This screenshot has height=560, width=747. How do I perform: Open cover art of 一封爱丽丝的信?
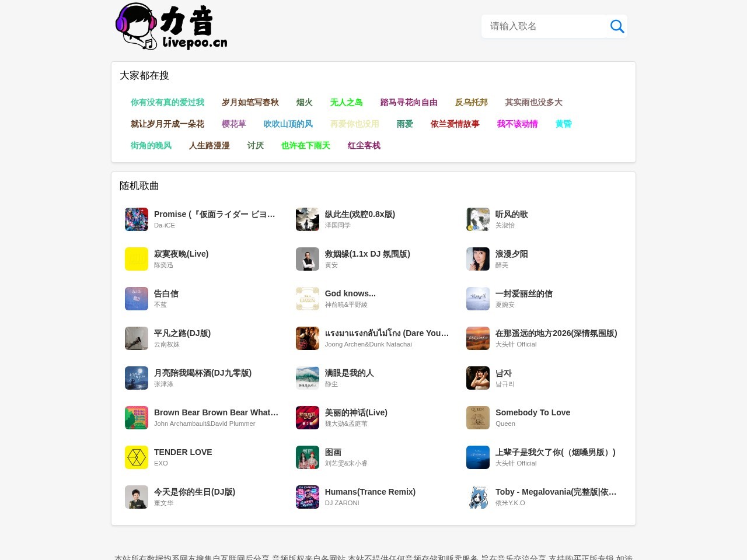pos(478,299)
